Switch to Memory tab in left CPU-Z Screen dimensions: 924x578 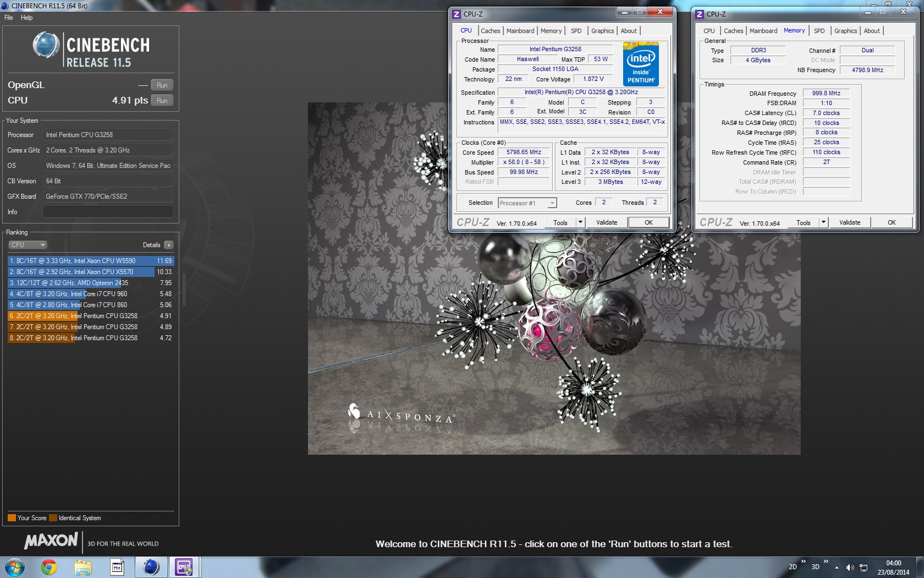pos(551,31)
